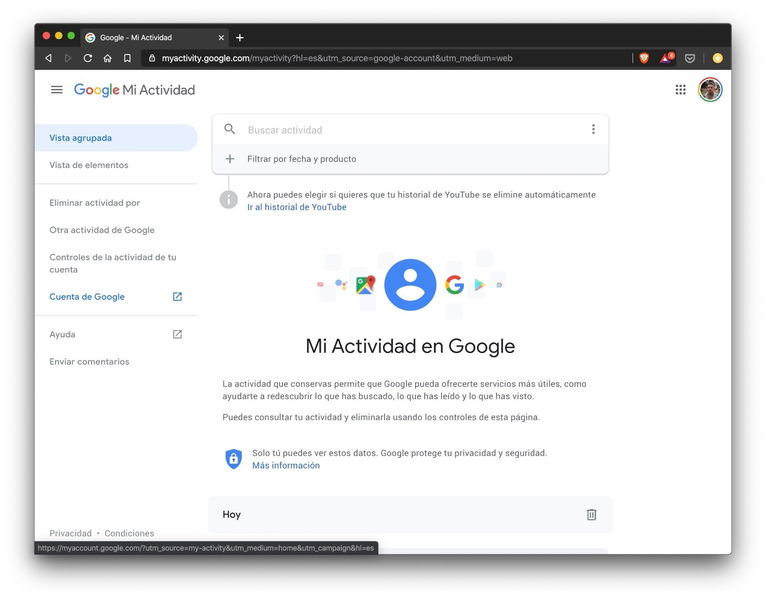Bookmark this page
Image resolution: width=766 pixels, height=600 pixels.
tap(127, 58)
